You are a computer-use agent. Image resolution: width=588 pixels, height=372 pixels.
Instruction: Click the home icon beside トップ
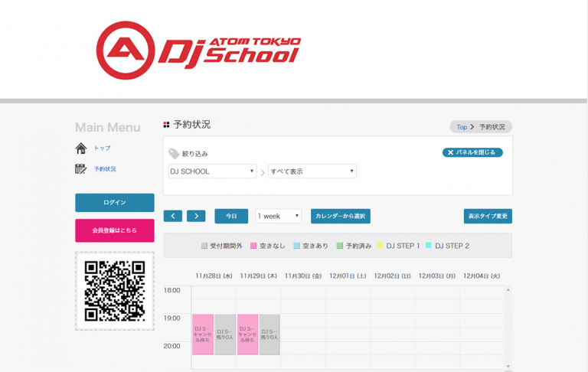pos(81,148)
